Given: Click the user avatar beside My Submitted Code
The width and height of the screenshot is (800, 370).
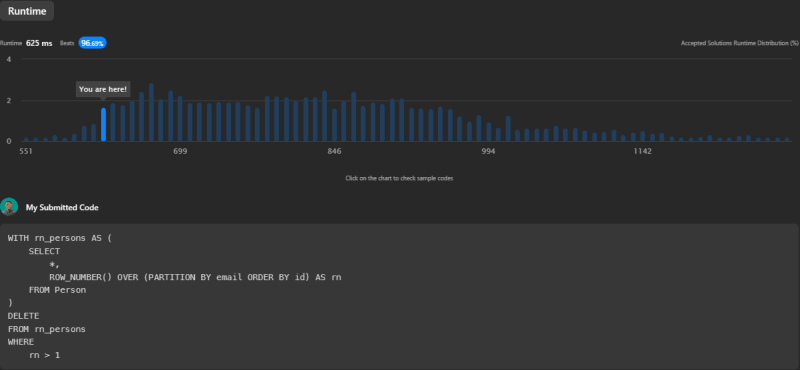Looking at the screenshot, I should [x=9, y=207].
